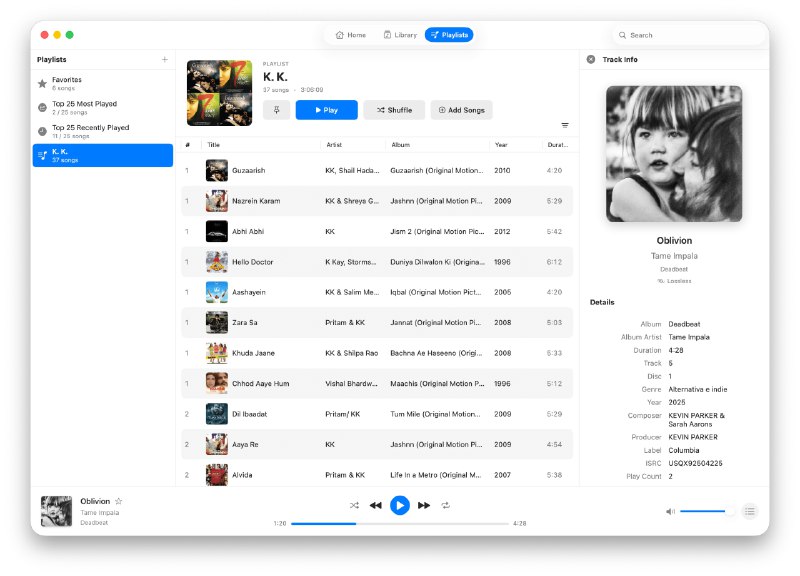Open the play queue icon
The width and height of the screenshot is (800, 576).
[749, 511]
